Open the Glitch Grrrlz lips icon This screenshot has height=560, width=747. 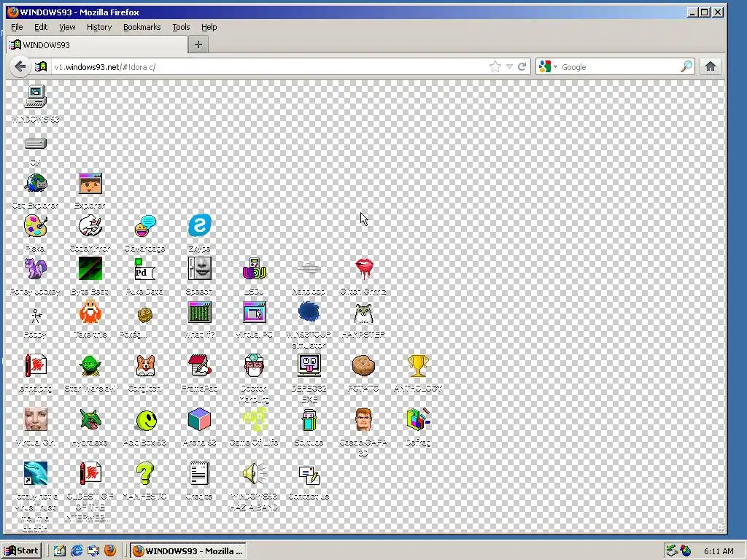click(x=363, y=269)
